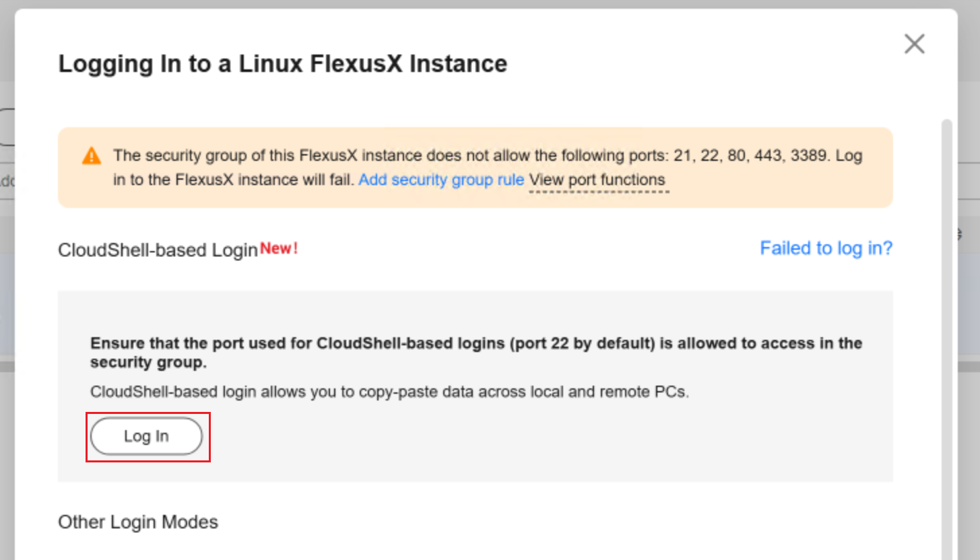Click the dimmed page area above the dialog
The image size is (980, 560).
pos(490,4)
